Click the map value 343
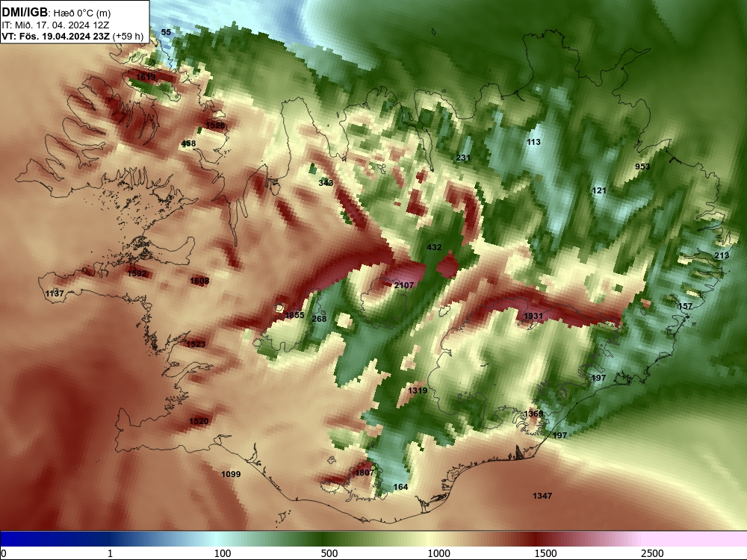The image size is (747, 560). click(326, 183)
